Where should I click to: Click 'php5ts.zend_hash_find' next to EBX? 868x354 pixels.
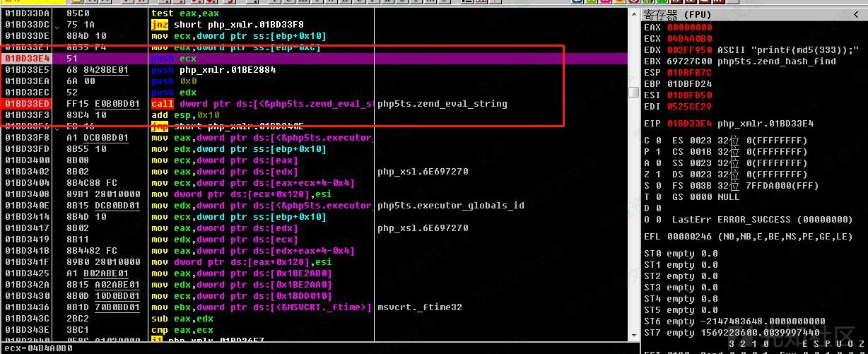[x=777, y=61]
